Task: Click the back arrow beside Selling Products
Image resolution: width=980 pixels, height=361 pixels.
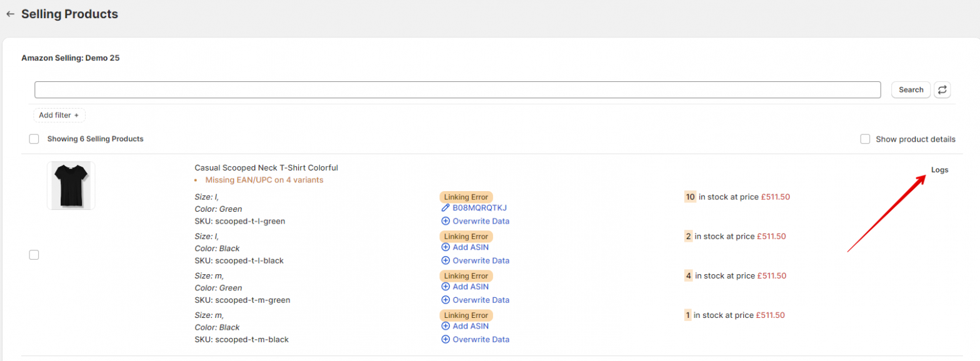Action: pos(10,14)
